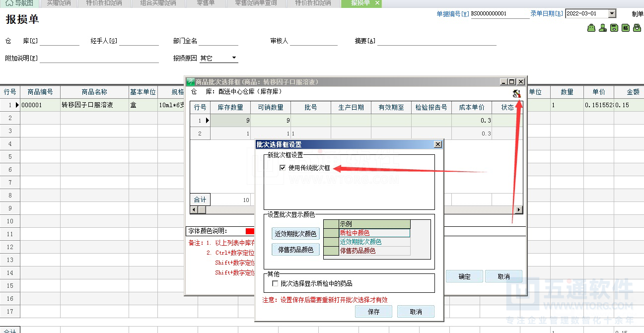Click the 成本单价 column header
Image resolution: width=644 pixels, height=333 pixels.
pyautogui.click(x=472, y=107)
